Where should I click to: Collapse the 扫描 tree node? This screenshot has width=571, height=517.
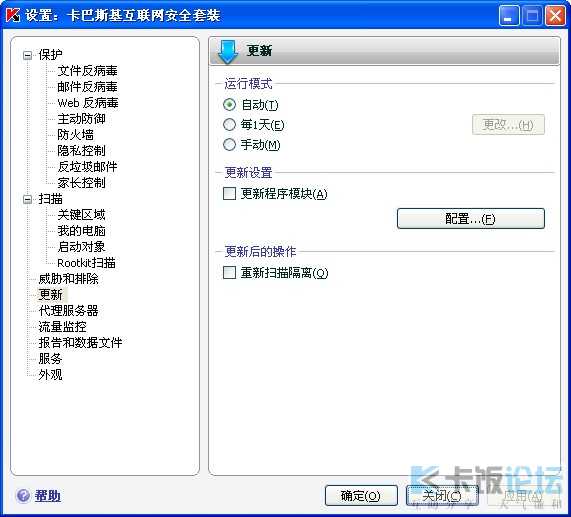coord(27,199)
